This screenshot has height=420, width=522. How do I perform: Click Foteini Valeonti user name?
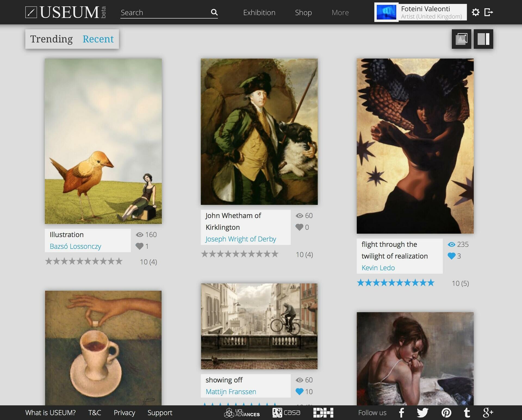[425, 9]
